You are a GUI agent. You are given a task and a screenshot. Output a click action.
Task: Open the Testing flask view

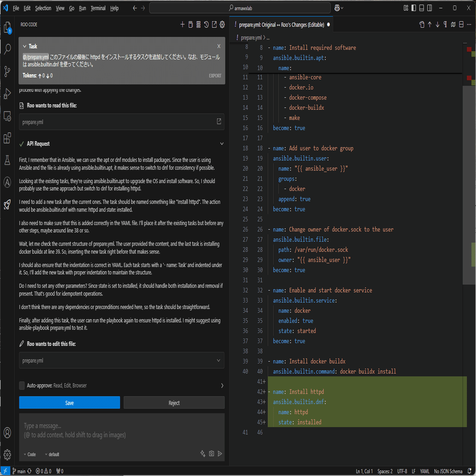click(7, 160)
